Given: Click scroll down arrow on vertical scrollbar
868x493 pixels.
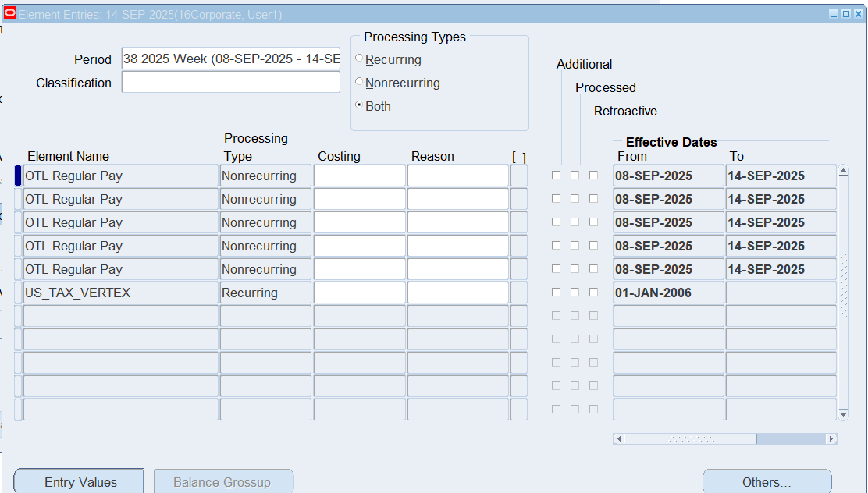Looking at the screenshot, I should pyautogui.click(x=843, y=415).
